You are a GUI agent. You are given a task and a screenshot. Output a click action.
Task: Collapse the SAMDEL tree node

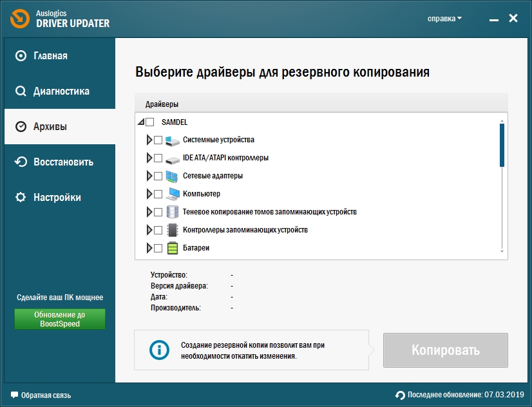(x=140, y=122)
